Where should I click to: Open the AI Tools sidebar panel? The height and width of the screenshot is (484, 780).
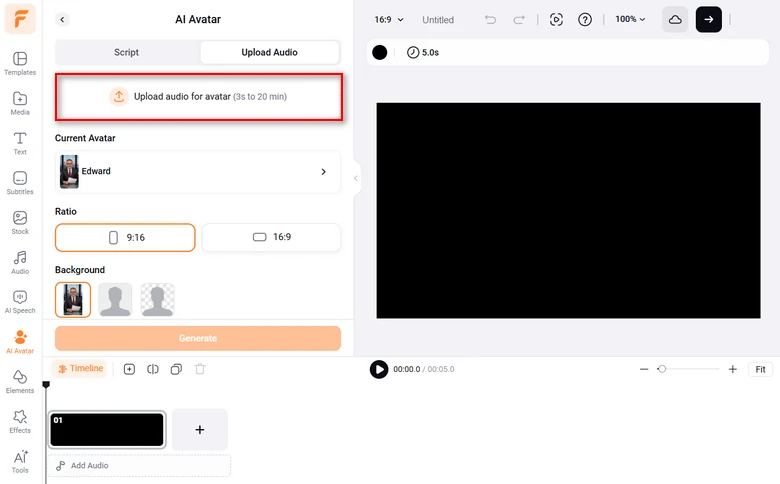click(x=20, y=462)
